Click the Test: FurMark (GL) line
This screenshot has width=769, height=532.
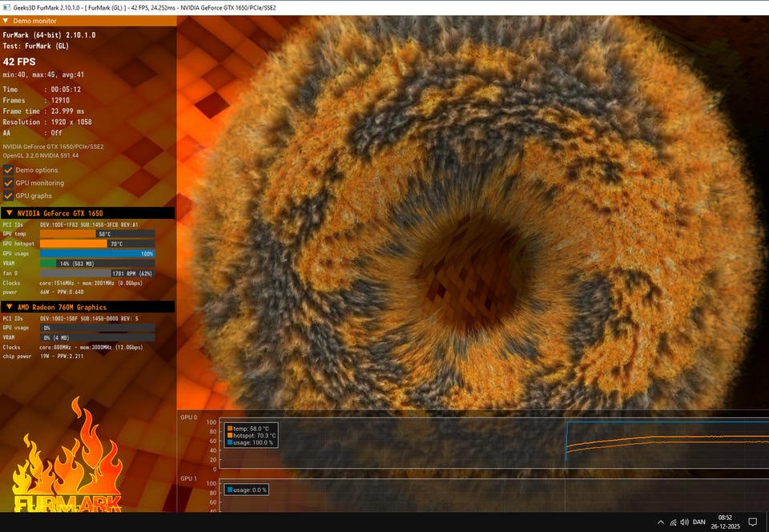click(x=36, y=46)
